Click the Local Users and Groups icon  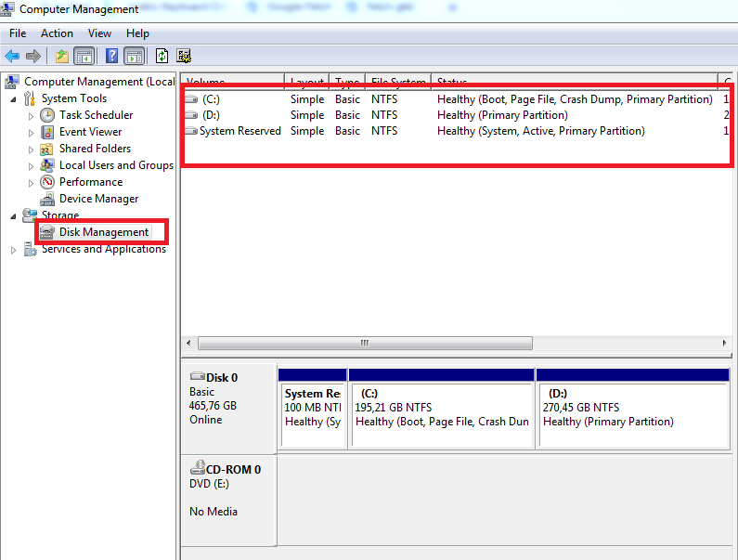(x=47, y=165)
